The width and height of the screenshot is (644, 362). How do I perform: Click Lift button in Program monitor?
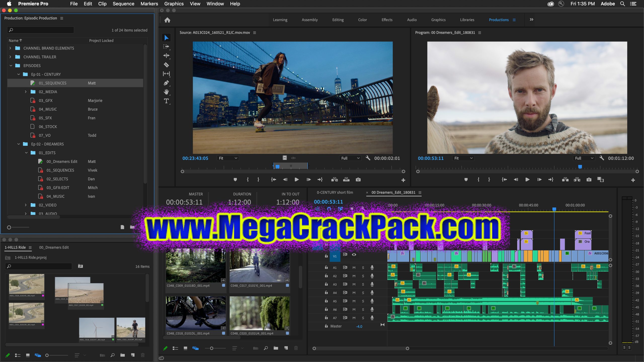coord(565,179)
